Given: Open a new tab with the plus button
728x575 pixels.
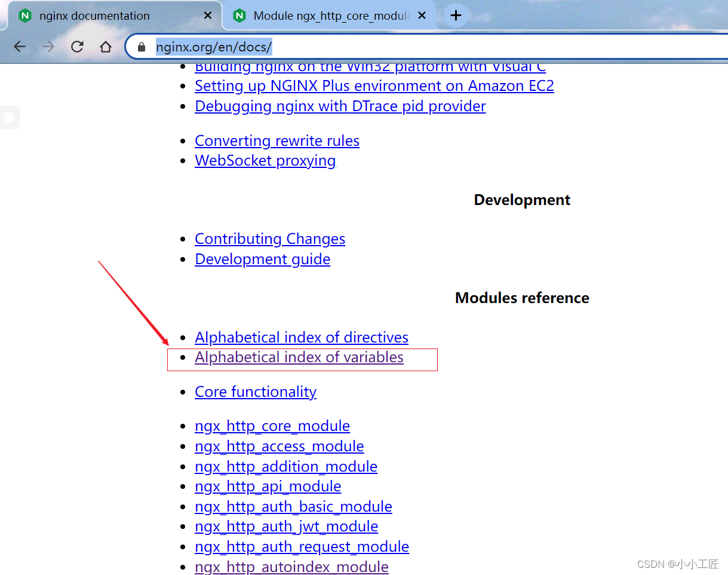Looking at the screenshot, I should click(456, 16).
